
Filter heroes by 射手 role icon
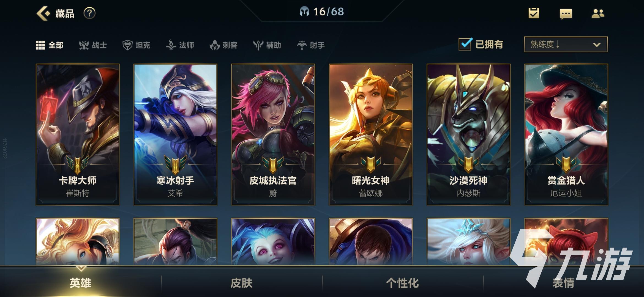coord(302,45)
